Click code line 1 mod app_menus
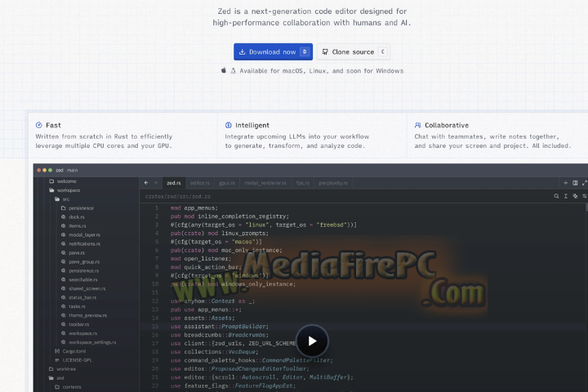Screen dimensions: 588x392 click(194, 208)
